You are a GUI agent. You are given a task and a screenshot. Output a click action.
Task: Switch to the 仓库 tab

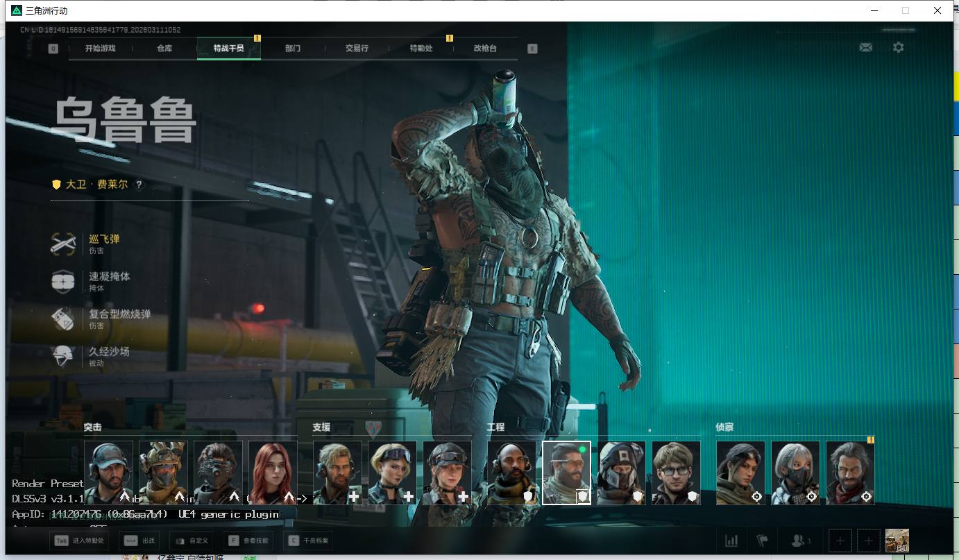[x=164, y=49]
